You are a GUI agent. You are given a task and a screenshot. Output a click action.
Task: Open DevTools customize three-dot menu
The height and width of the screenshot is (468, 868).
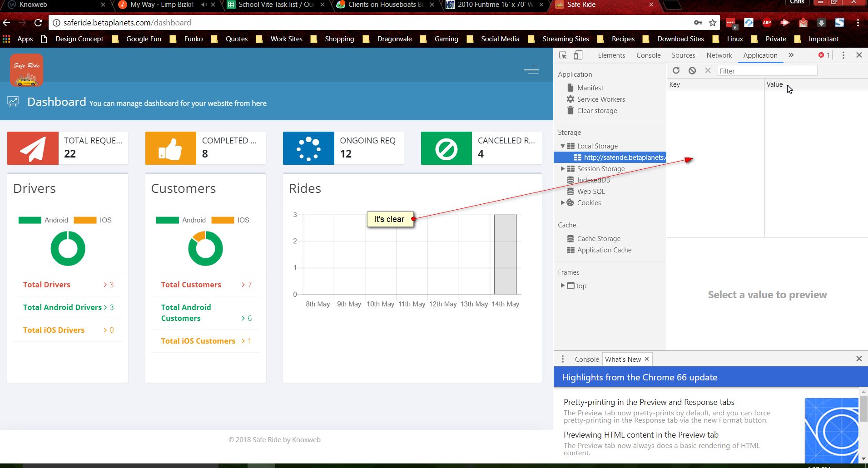tap(843, 55)
